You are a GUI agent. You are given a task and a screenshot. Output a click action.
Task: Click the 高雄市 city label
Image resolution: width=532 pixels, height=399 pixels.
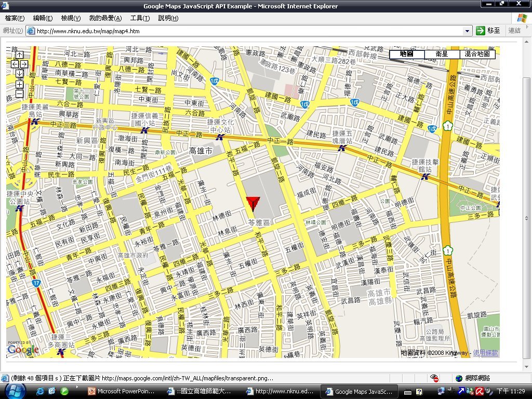tap(201, 151)
